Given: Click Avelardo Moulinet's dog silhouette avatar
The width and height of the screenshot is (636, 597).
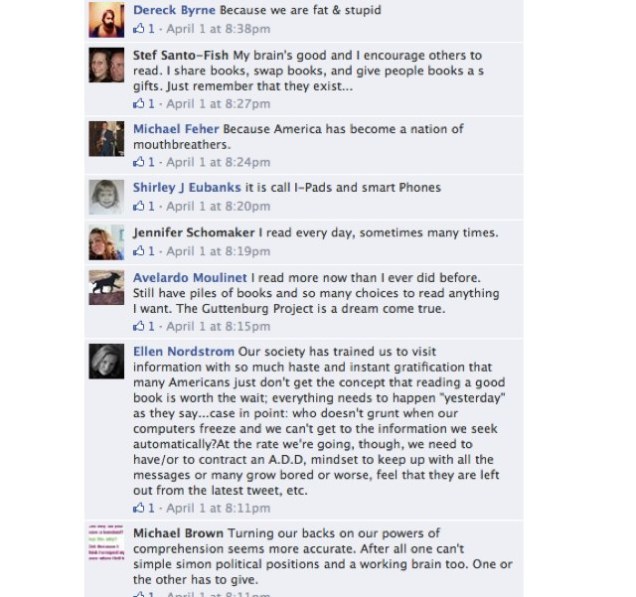Looking at the screenshot, I should click(x=107, y=287).
